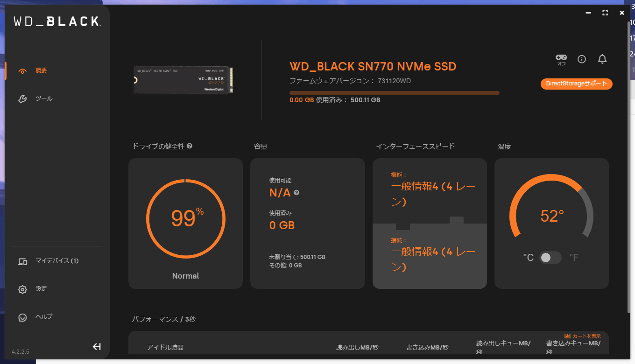Open the information circle icon
The width and height of the screenshot is (635, 364).
click(582, 59)
